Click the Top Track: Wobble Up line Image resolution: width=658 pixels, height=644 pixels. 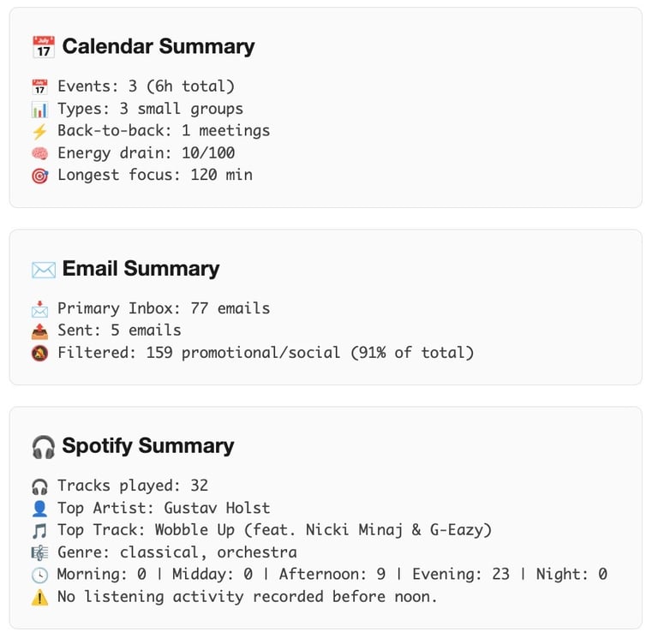click(x=274, y=530)
